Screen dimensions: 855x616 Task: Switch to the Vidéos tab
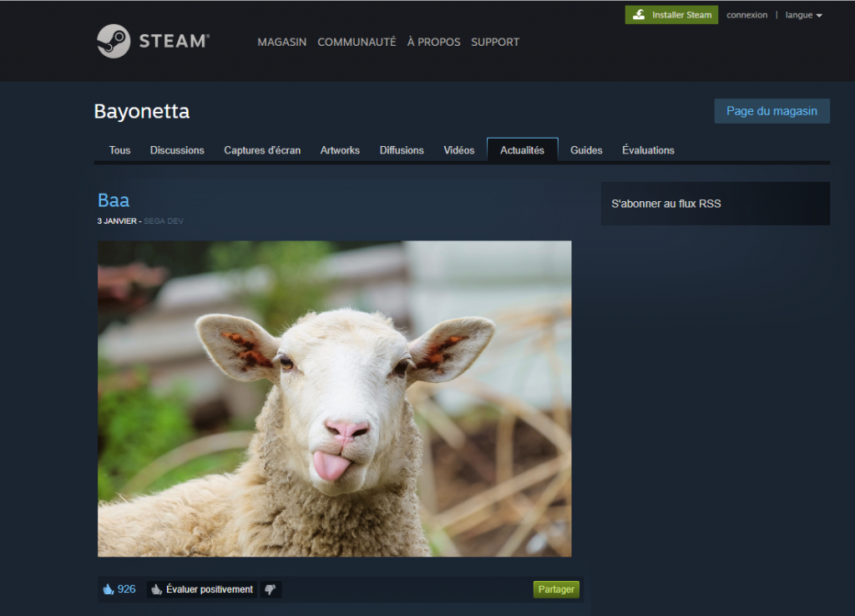pos(458,150)
